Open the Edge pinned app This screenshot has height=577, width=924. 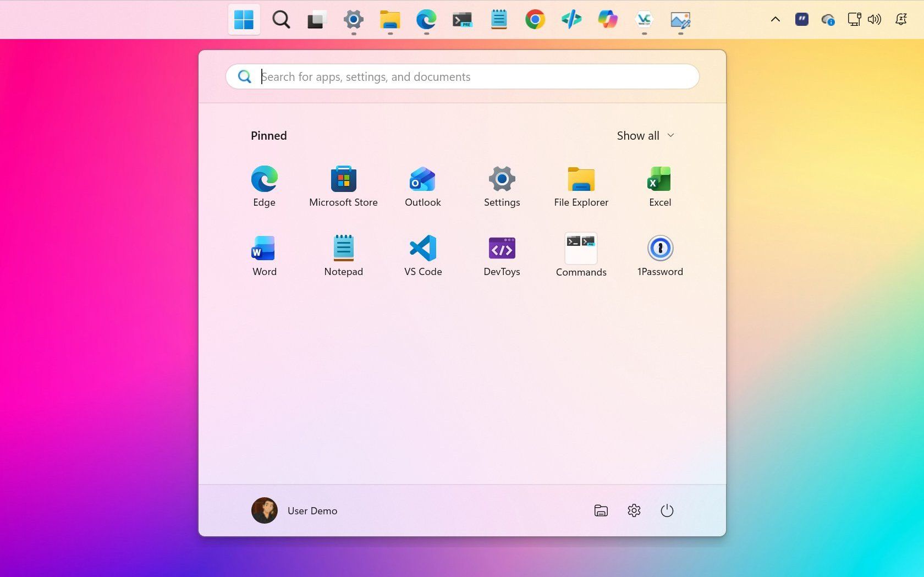pyautogui.click(x=264, y=187)
